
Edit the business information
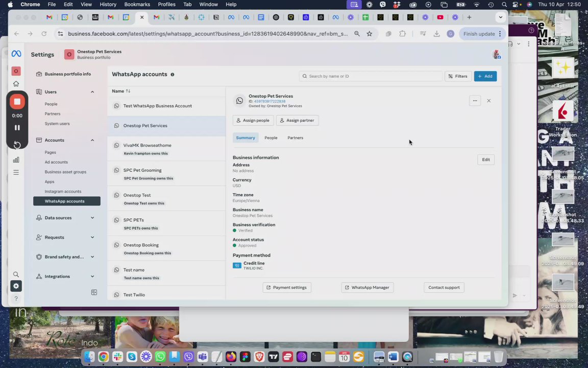click(485, 159)
